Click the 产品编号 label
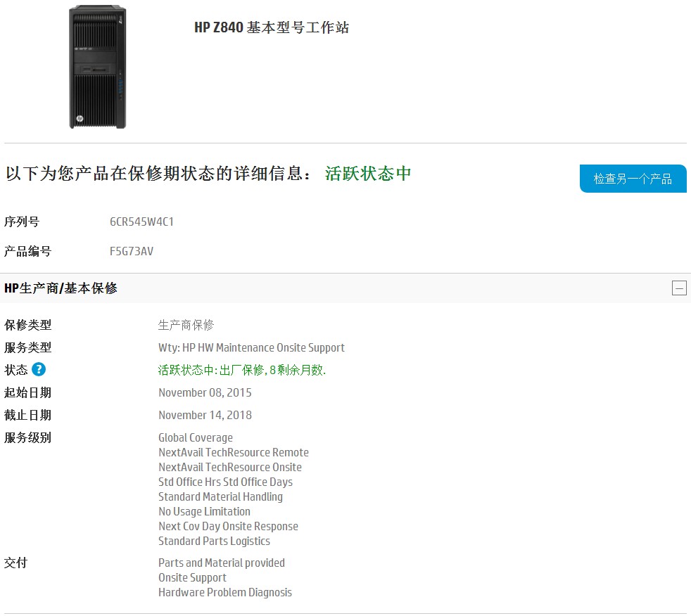 [x=27, y=252]
